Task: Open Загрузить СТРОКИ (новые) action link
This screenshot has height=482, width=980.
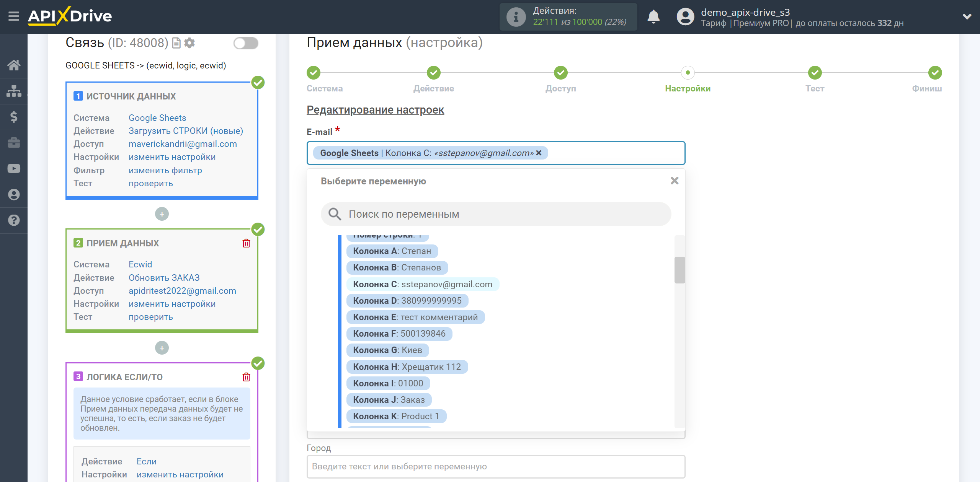Action: [x=186, y=131]
